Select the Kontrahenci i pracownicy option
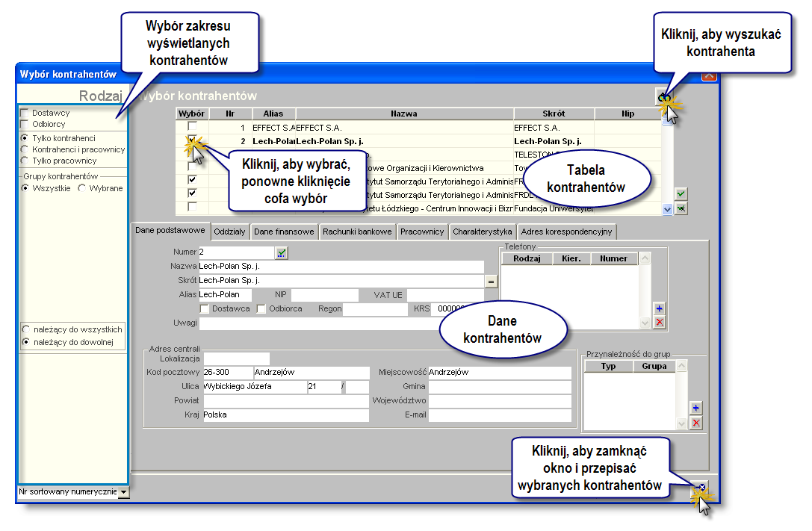 tap(24, 149)
